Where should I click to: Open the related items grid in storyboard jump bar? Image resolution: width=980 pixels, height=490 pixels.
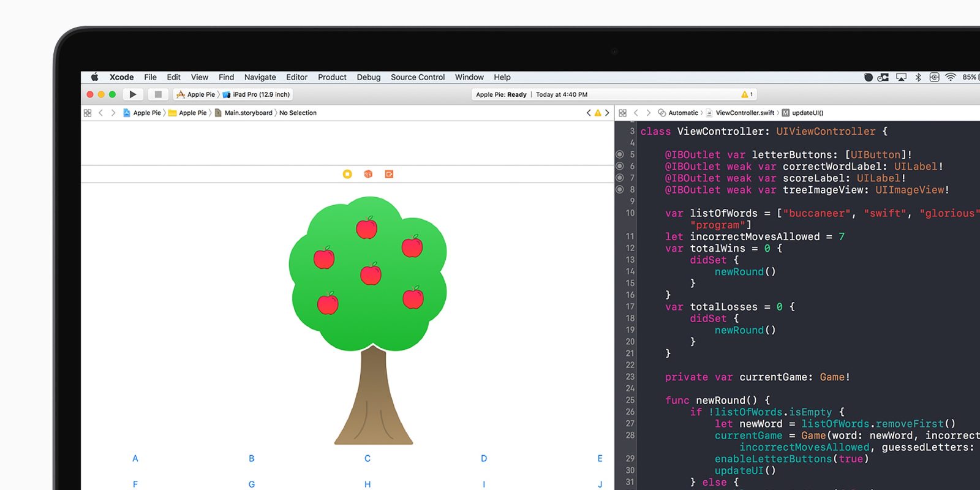[88, 113]
